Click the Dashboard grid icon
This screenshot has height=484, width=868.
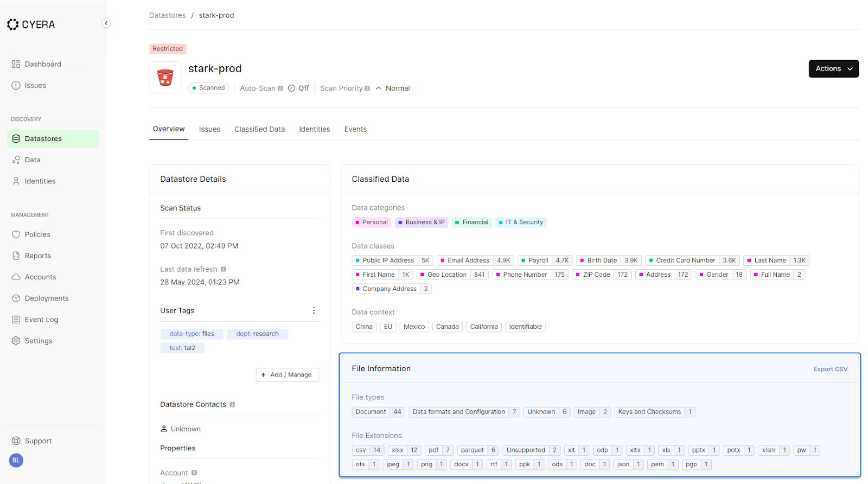(x=16, y=64)
